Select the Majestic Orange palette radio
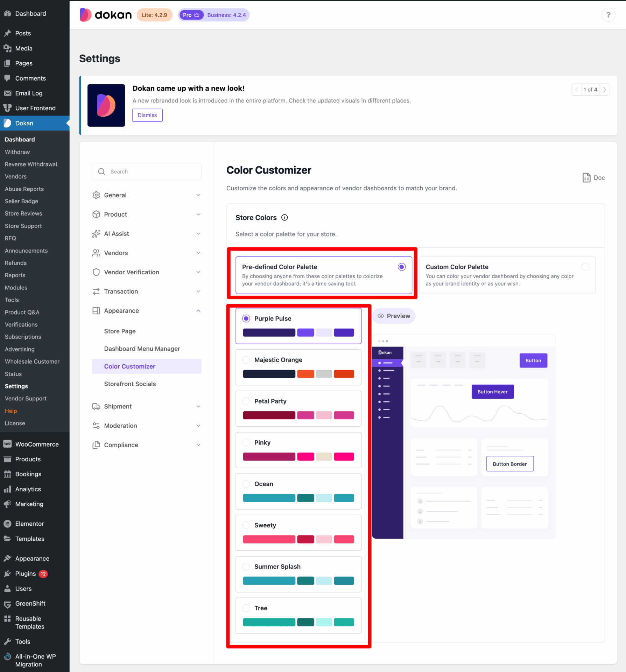The image size is (626, 672). [x=246, y=360]
